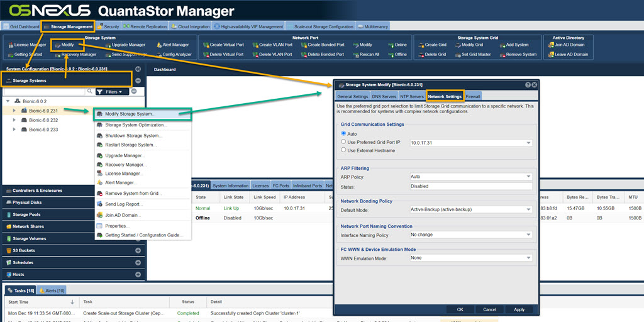Open the Storage Pools section
The width and height of the screenshot is (644, 322).
pos(72,214)
